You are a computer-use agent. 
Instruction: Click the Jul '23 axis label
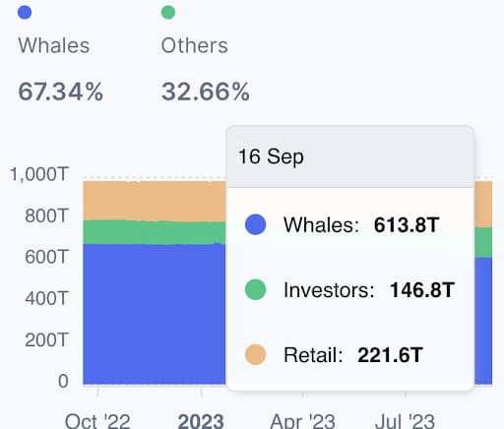click(x=405, y=420)
